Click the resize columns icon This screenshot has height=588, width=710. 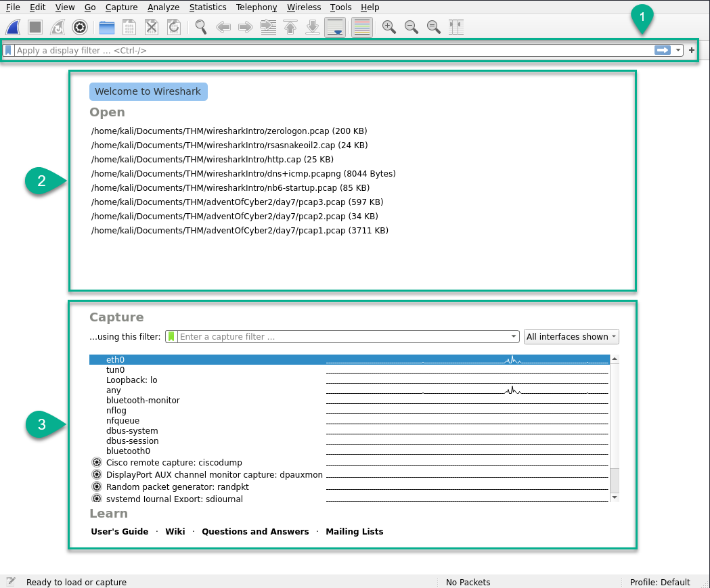[456, 27]
